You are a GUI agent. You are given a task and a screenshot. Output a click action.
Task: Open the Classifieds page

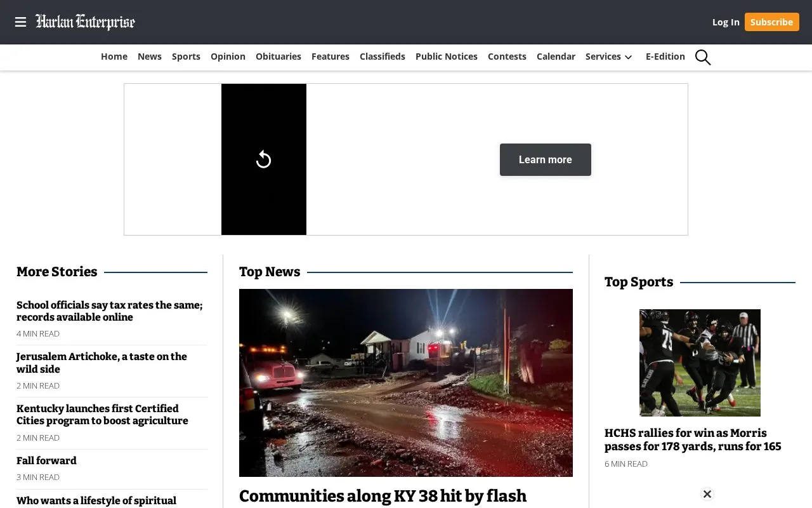(x=383, y=57)
